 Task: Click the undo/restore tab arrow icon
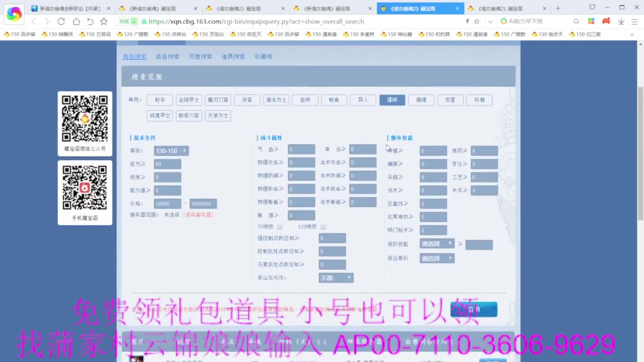90,22
